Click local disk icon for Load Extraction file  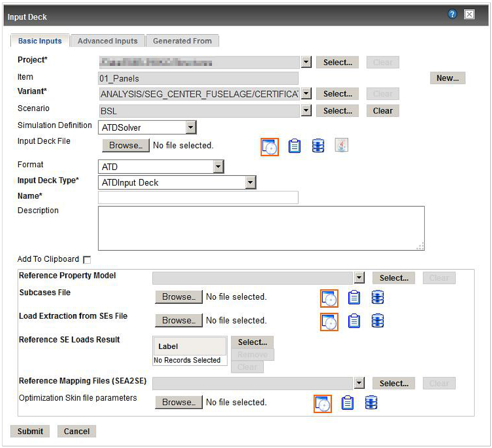[329, 322]
